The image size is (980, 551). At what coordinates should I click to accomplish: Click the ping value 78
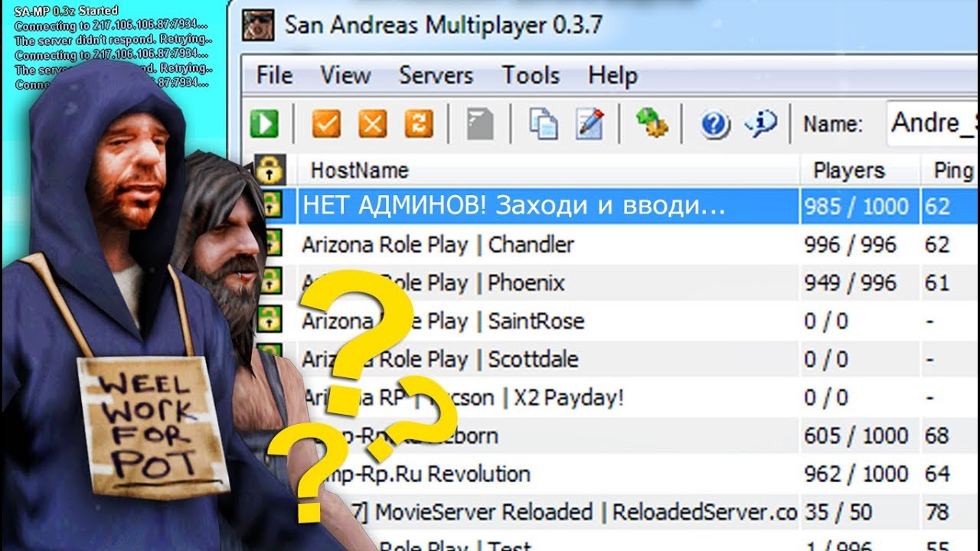click(937, 512)
